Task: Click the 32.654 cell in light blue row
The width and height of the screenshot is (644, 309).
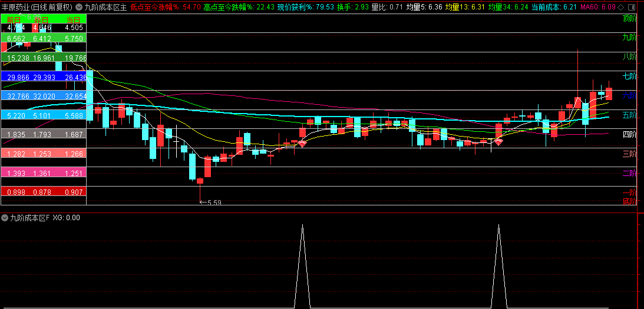Action: pos(75,97)
